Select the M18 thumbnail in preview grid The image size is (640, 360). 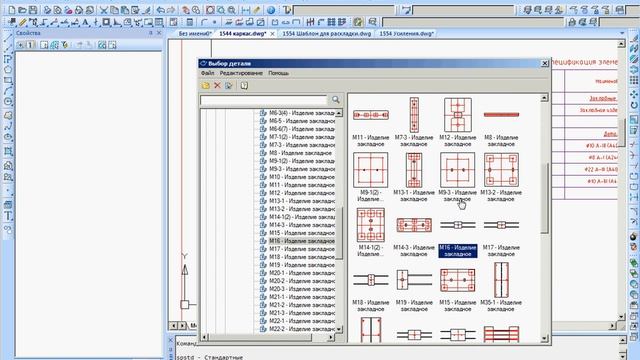371,280
